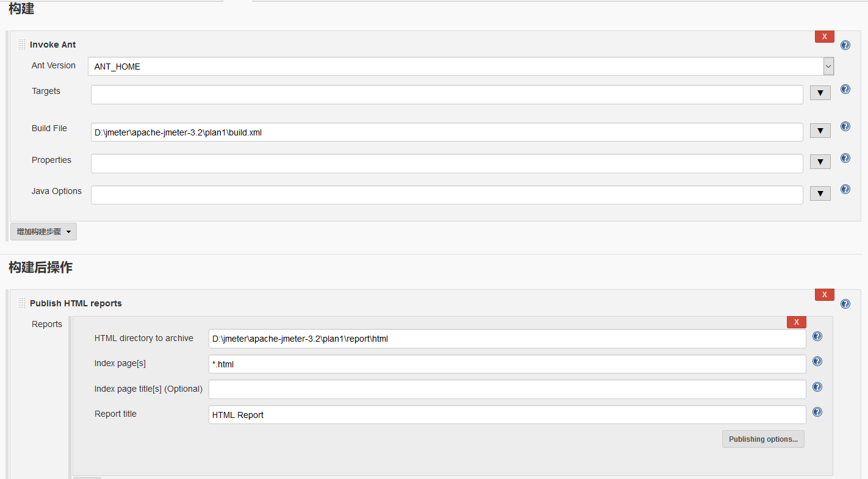The width and height of the screenshot is (868, 479).
Task: Click the Reports label
Action: pos(47,324)
